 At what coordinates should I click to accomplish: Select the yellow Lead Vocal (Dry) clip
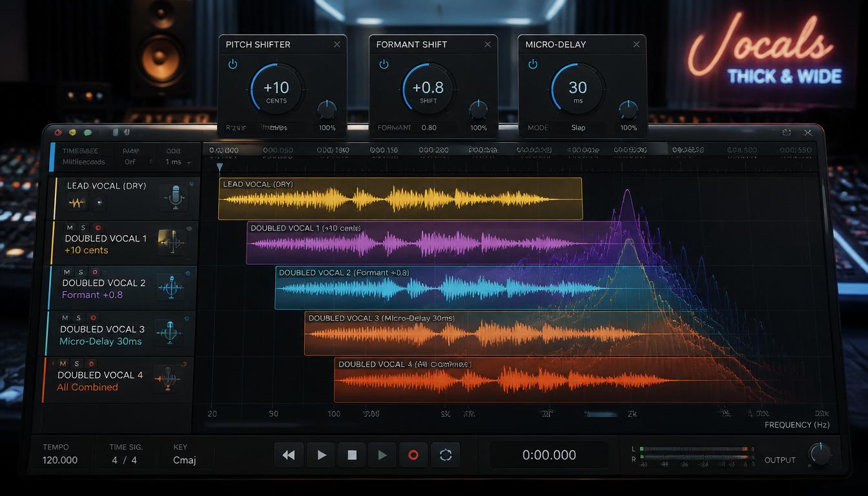400,199
